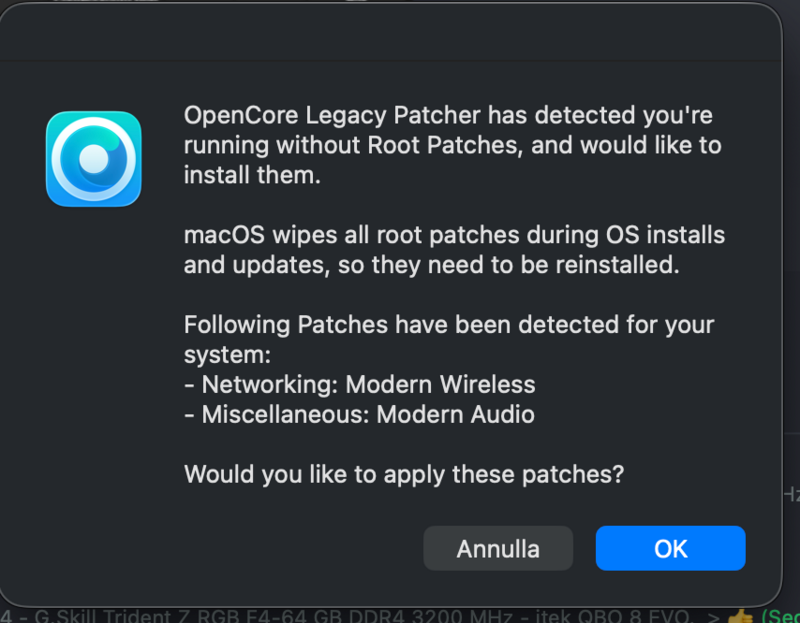Click the "OpenCore Legacy Patcher has detected" paragraph
The height and width of the screenshot is (623, 800).
(x=448, y=116)
